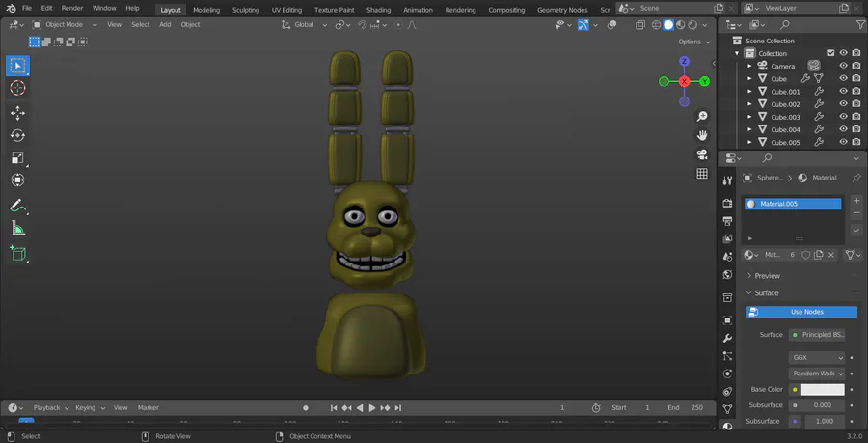Click the zoom magnifier icon in viewport
This screenshot has height=443, width=868.
pos(702,116)
